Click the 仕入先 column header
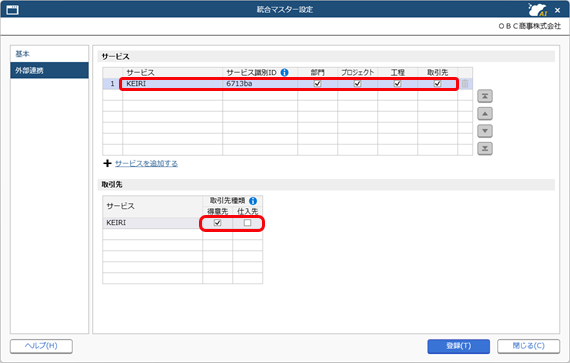The width and height of the screenshot is (570, 363). [247, 211]
